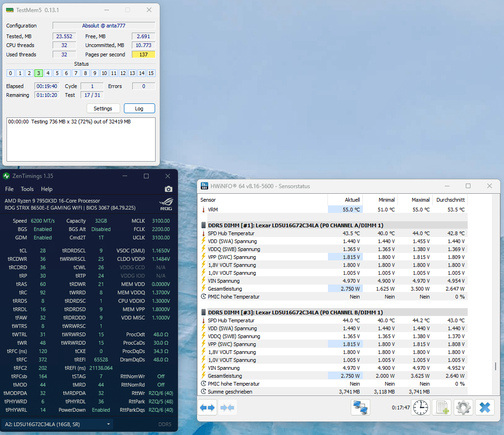Click the tREFI value 65528
The image size is (504, 435).
point(101,360)
